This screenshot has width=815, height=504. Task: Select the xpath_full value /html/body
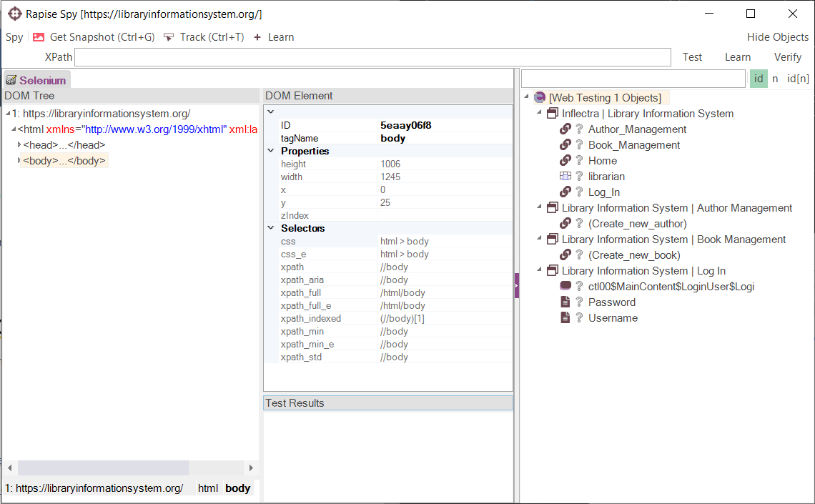(402, 292)
